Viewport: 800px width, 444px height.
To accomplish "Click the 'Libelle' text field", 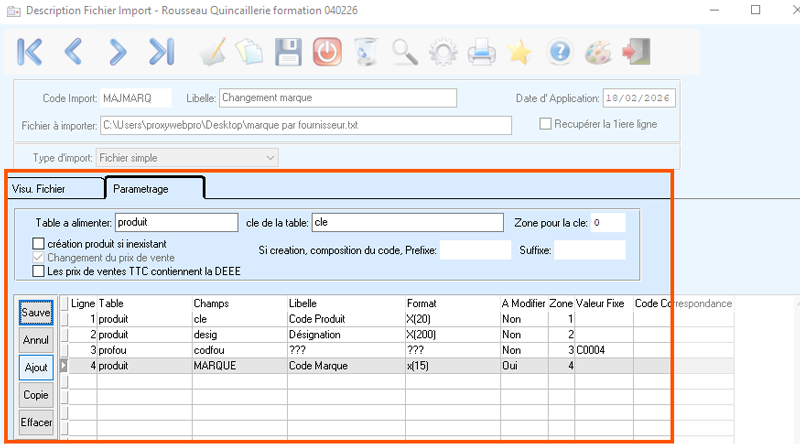I will point(338,98).
